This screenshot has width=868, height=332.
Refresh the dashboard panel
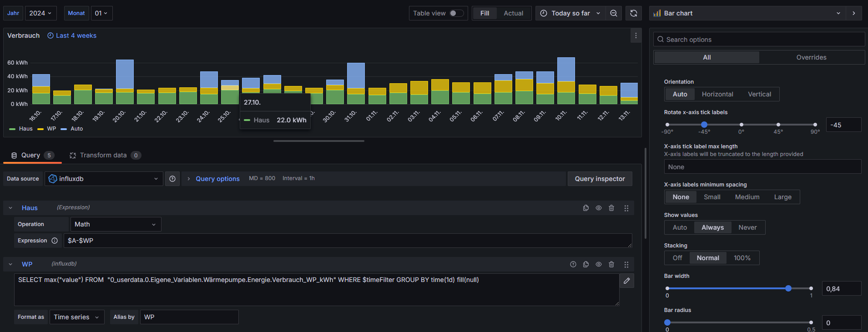coord(634,13)
